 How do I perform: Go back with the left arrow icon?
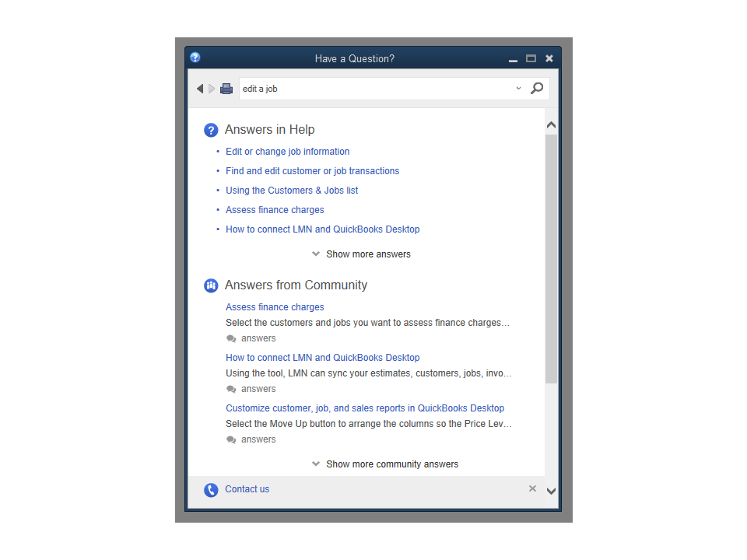tap(200, 89)
